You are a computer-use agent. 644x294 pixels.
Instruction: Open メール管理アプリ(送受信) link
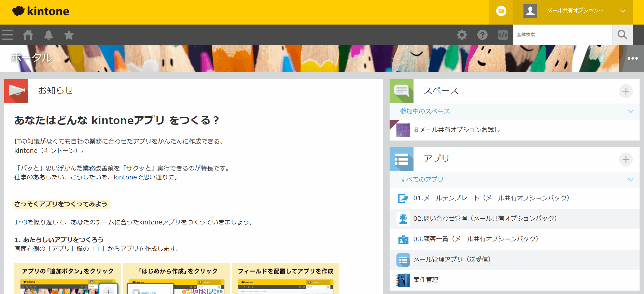[x=452, y=259]
